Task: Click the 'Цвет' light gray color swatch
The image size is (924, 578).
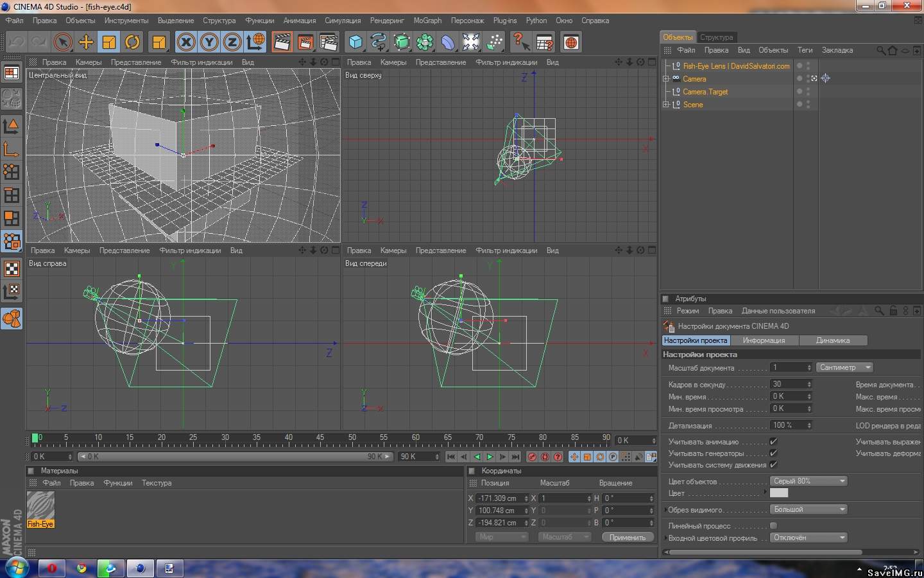Action: pyautogui.click(x=779, y=493)
